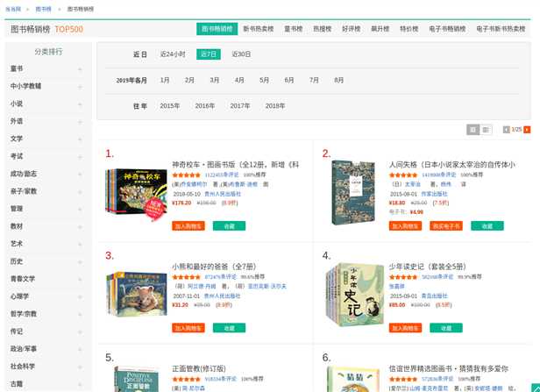Go to previous page arrow
Viewport: 540px width, 392px height.
507,130
